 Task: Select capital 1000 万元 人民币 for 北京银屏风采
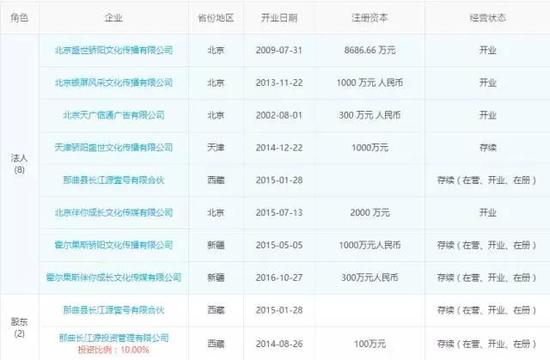pyautogui.click(x=370, y=83)
